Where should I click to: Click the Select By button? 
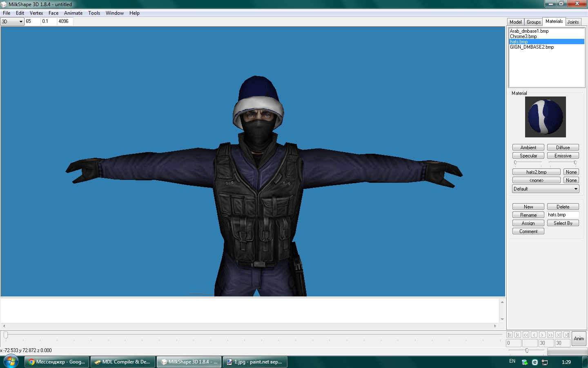(x=563, y=223)
